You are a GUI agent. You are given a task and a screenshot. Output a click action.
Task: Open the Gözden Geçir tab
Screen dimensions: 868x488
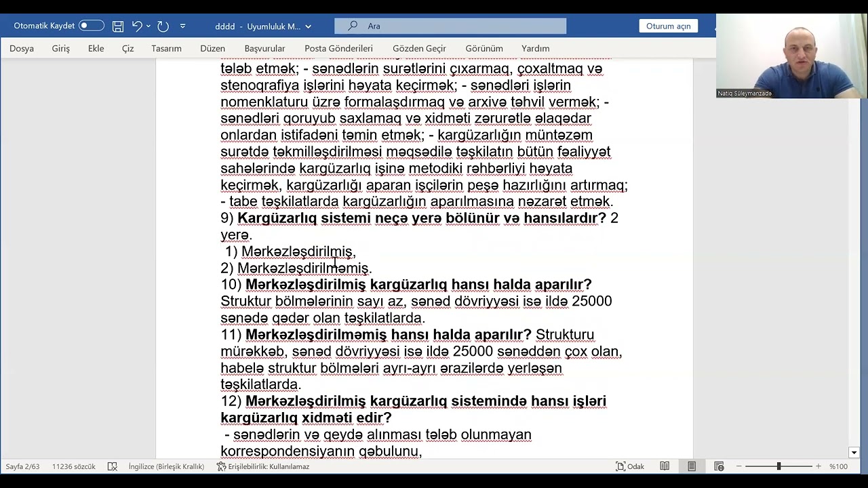click(x=419, y=48)
